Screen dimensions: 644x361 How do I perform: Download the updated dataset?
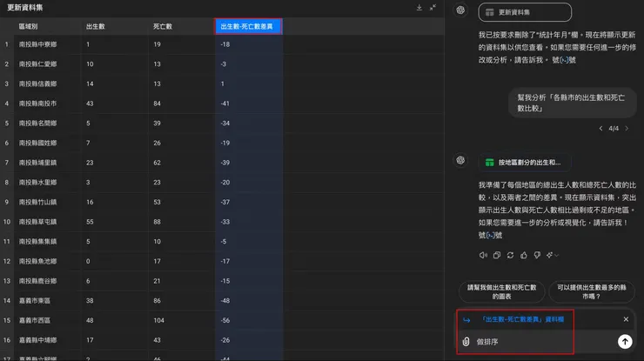(419, 7)
